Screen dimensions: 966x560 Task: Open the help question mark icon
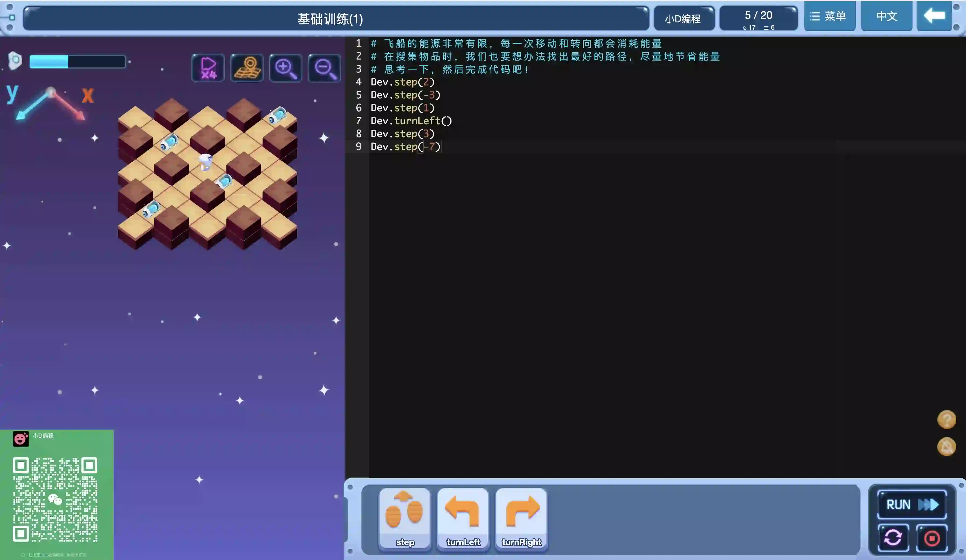point(946,419)
